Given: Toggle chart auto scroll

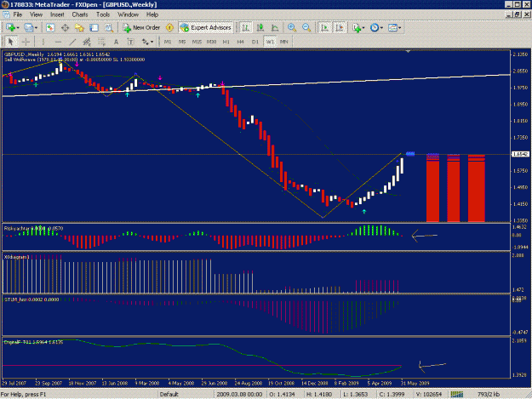Looking at the screenshot, I should tap(324, 27).
